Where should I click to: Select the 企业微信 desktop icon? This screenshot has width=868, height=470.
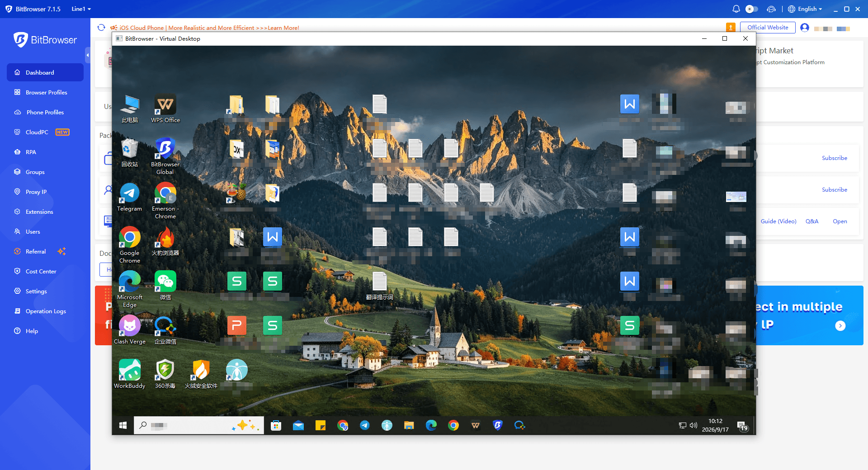coord(165,330)
